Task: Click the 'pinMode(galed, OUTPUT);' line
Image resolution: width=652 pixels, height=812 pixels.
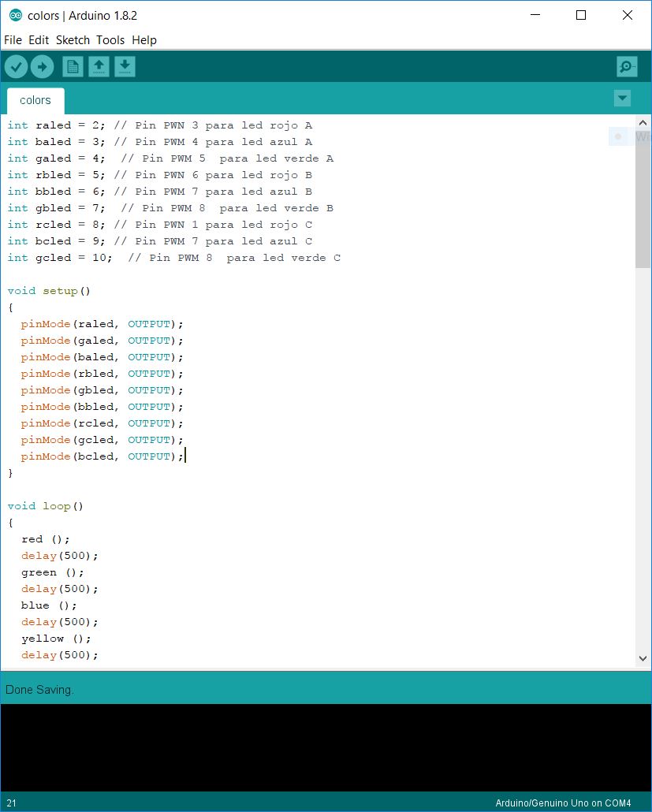Action: tap(102, 341)
